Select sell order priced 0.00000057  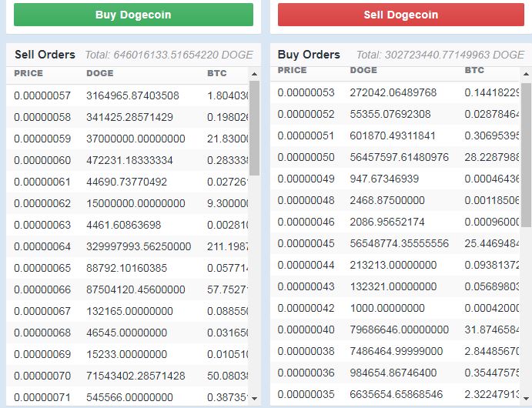127,95
